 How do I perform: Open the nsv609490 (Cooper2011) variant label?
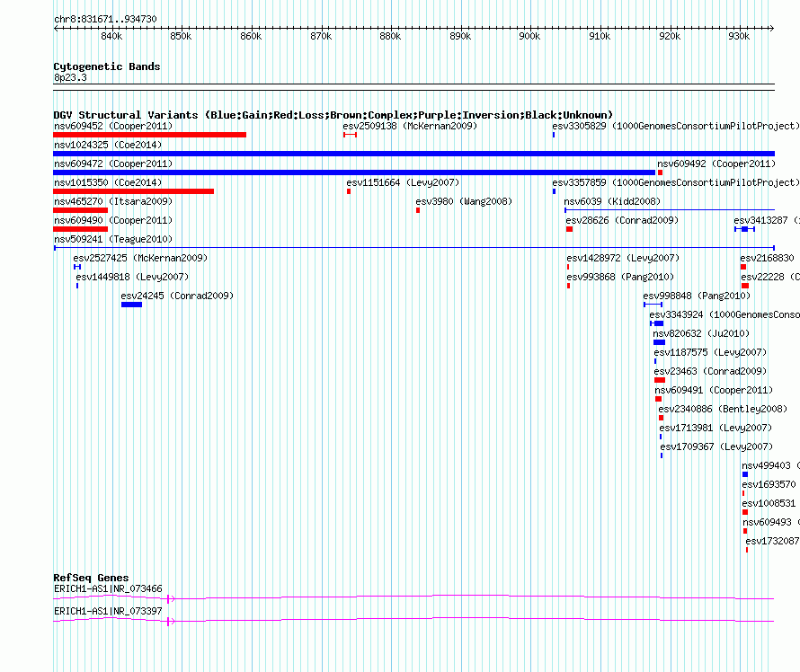coord(113,220)
